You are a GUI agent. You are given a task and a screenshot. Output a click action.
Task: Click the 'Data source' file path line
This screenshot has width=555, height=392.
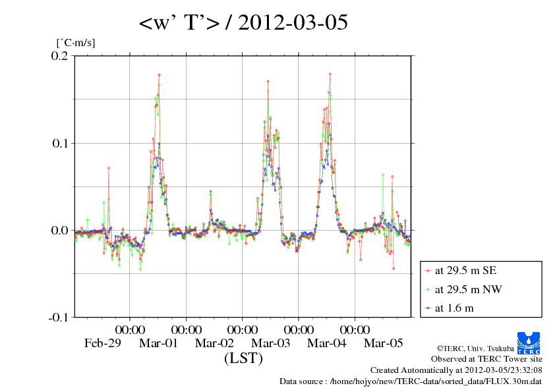[x=411, y=381]
